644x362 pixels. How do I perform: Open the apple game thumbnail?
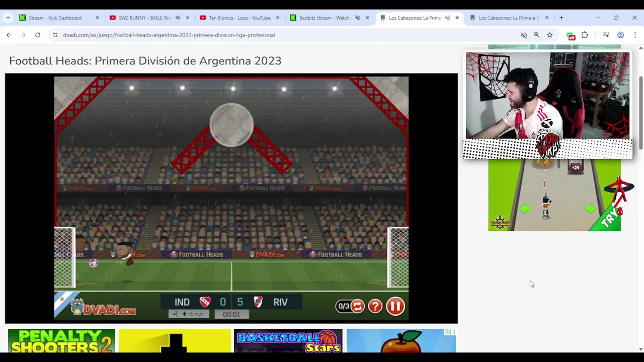click(401, 341)
